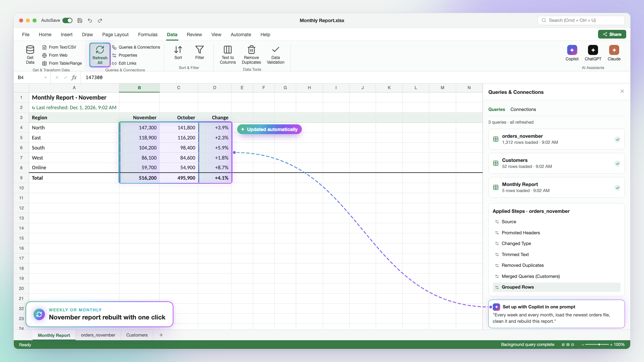Image resolution: width=644 pixels, height=362 pixels.
Task: Select the Merged Queries (Customers) step
Action: click(x=556, y=276)
